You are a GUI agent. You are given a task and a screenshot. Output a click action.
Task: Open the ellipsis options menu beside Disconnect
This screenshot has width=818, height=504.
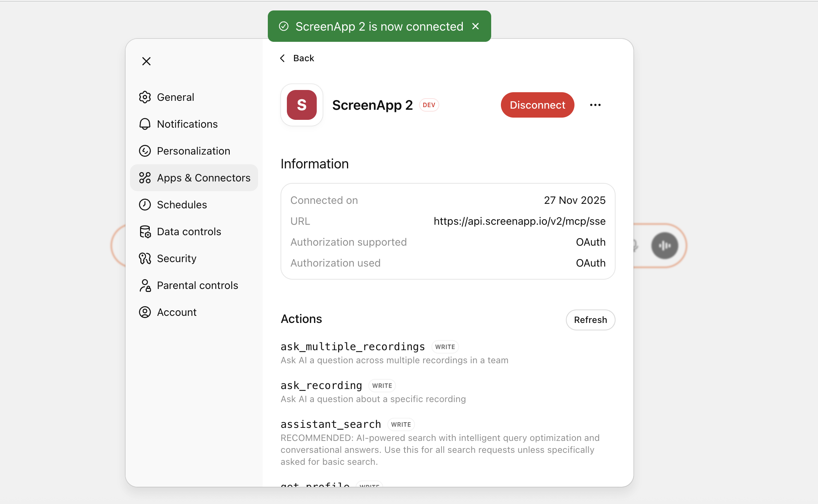[595, 105]
